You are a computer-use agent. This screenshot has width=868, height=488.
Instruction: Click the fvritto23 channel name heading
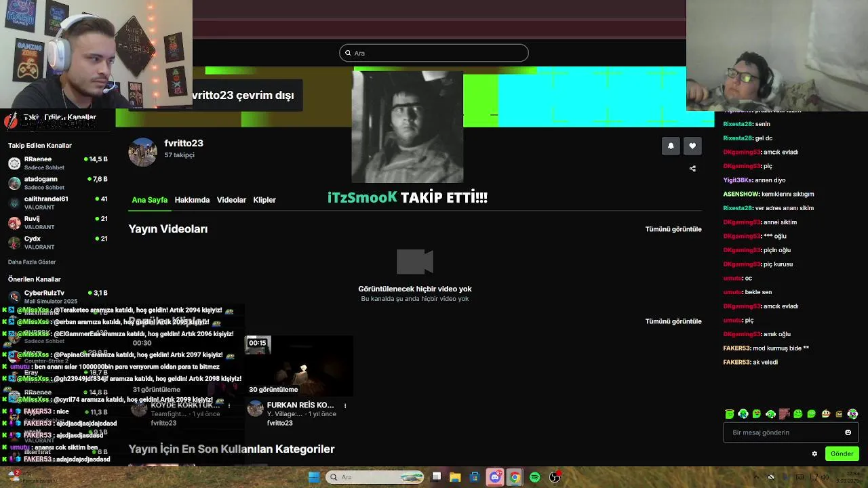point(184,143)
